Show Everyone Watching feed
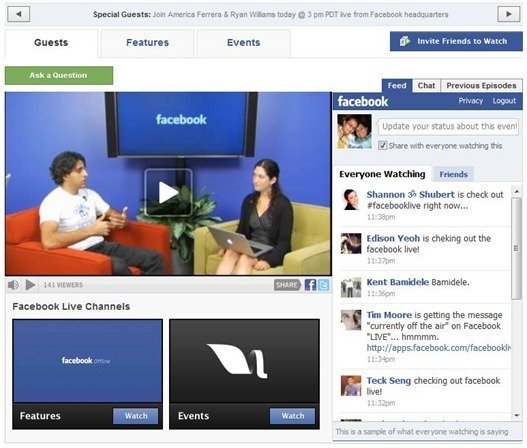This screenshot has width=527, height=448. tap(382, 174)
